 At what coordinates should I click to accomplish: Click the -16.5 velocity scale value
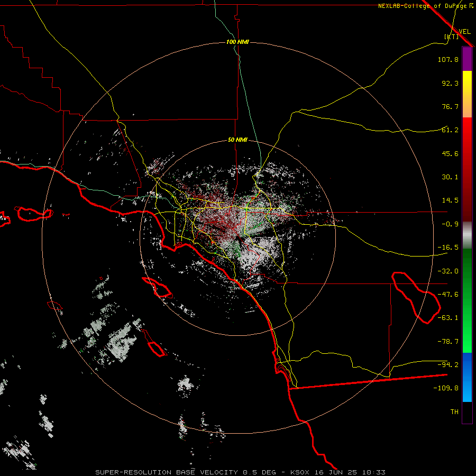(x=448, y=248)
